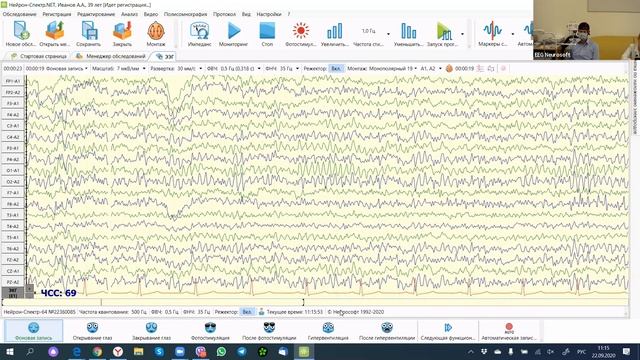Select the C4-A2 channel label

(13, 137)
